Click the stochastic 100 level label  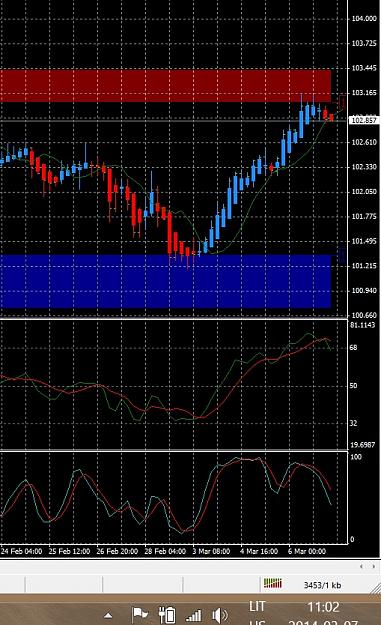pyautogui.click(x=356, y=457)
